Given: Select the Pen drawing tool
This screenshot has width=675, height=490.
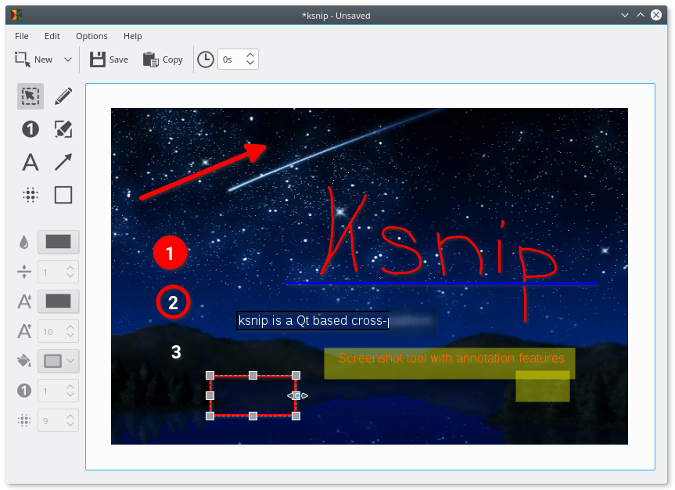Looking at the screenshot, I should [x=63, y=97].
